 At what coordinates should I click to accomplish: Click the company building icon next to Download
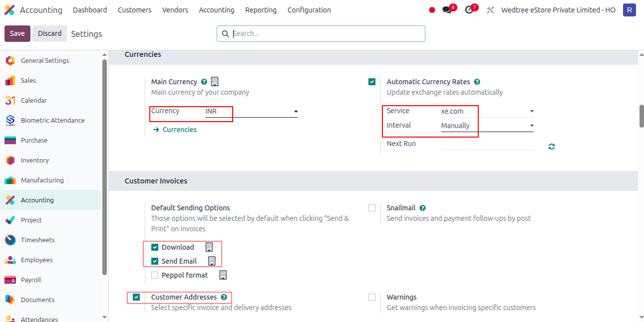tap(209, 247)
